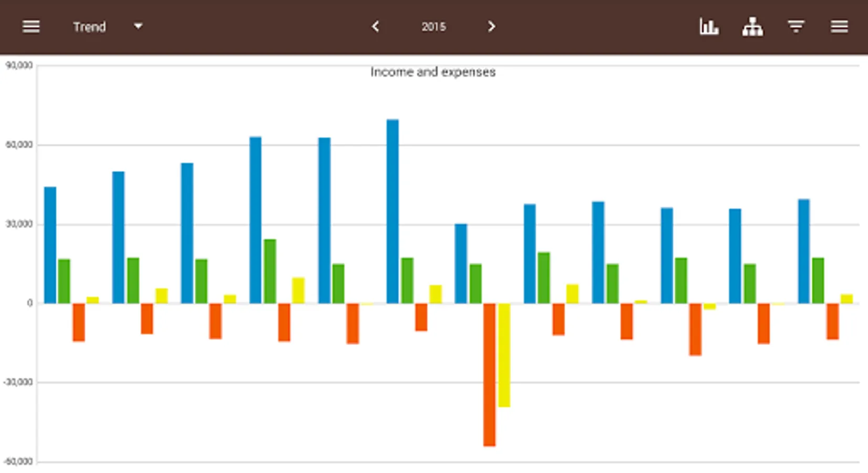Tap the tallest blue income bar
Viewport: 868px width, 473px height.
[392, 211]
